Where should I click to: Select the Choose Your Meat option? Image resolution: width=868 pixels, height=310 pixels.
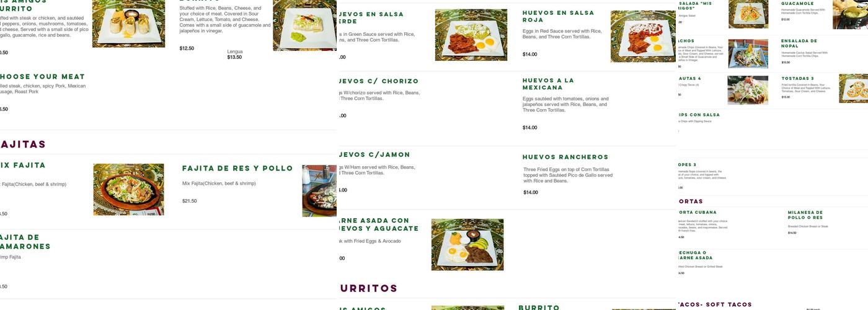pos(42,76)
